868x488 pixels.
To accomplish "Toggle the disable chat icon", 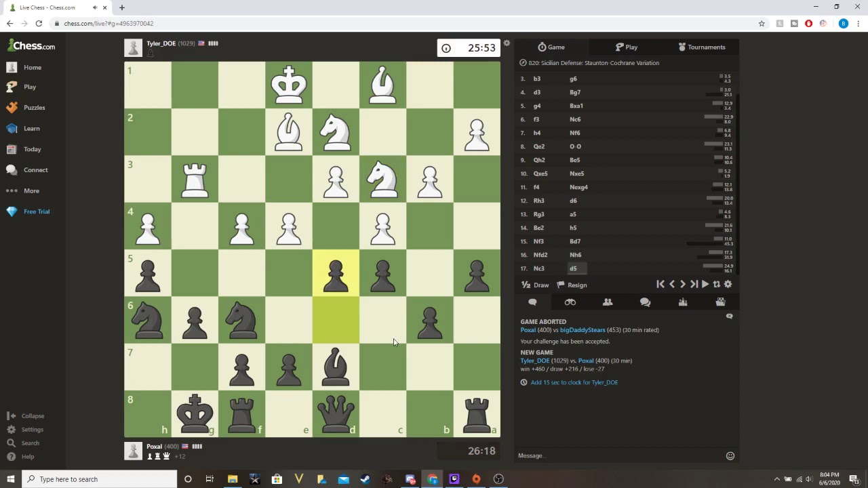I will 730,317.
